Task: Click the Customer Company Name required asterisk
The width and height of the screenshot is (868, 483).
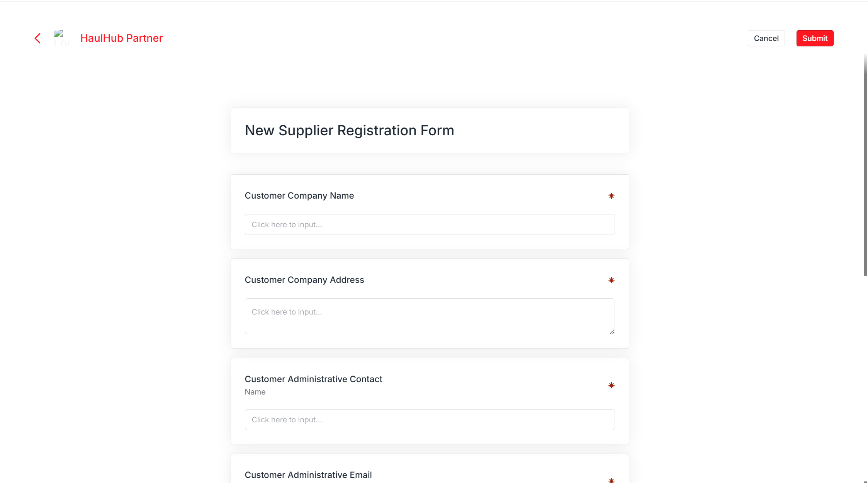Action: (611, 196)
